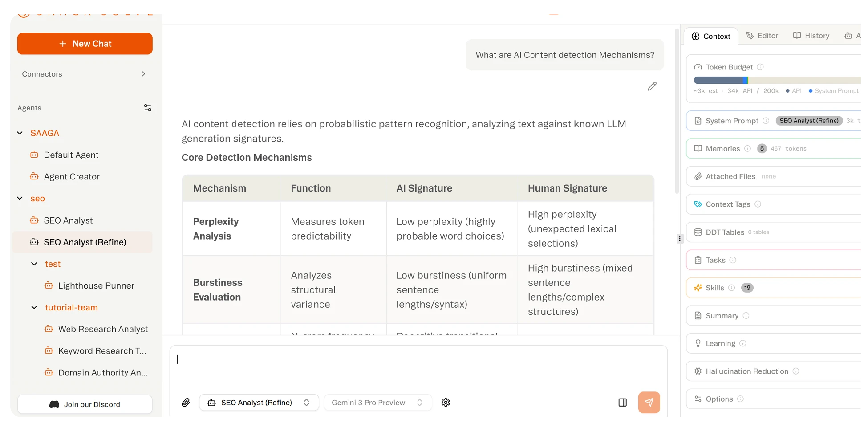Switch to the History tab
This screenshot has width=868, height=432.
pos(811,36)
